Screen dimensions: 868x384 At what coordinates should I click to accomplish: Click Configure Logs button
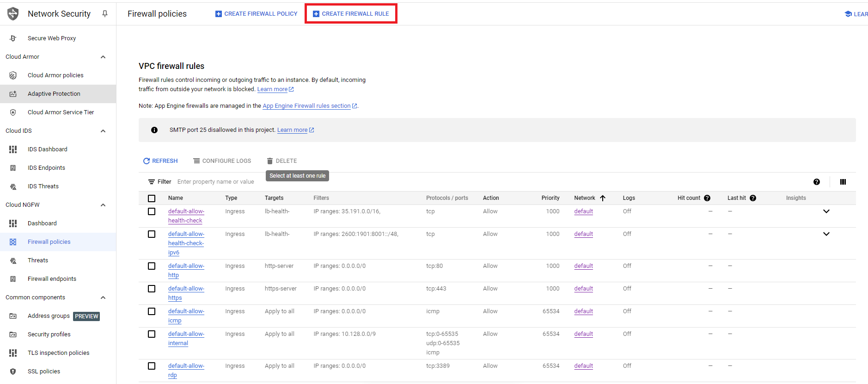[222, 161]
